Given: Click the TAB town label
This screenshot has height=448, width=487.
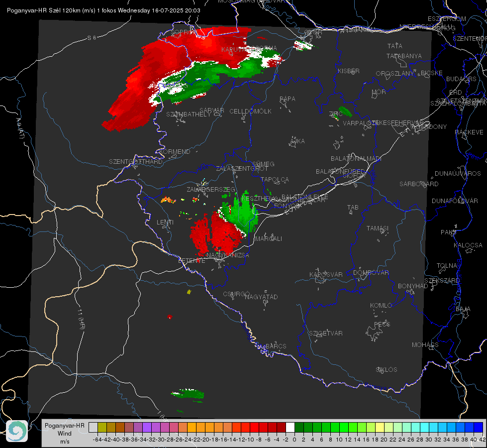Looking at the screenshot, I should [x=353, y=207].
